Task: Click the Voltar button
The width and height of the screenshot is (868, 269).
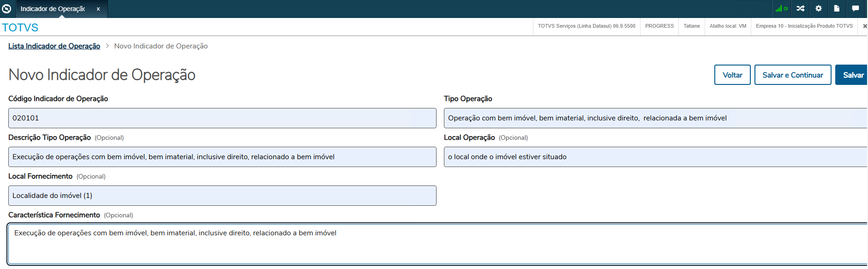Action: (x=732, y=75)
